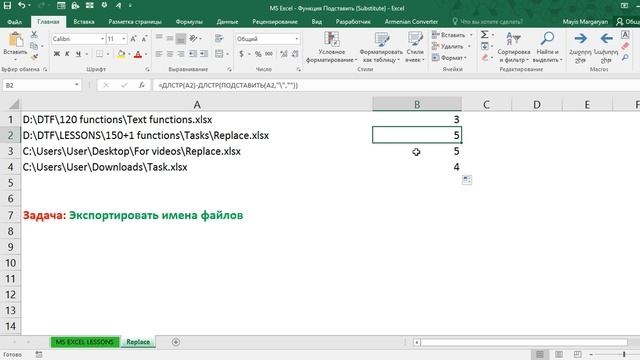
Task: Apply yellow fill color bucket
Action: (121, 54)
